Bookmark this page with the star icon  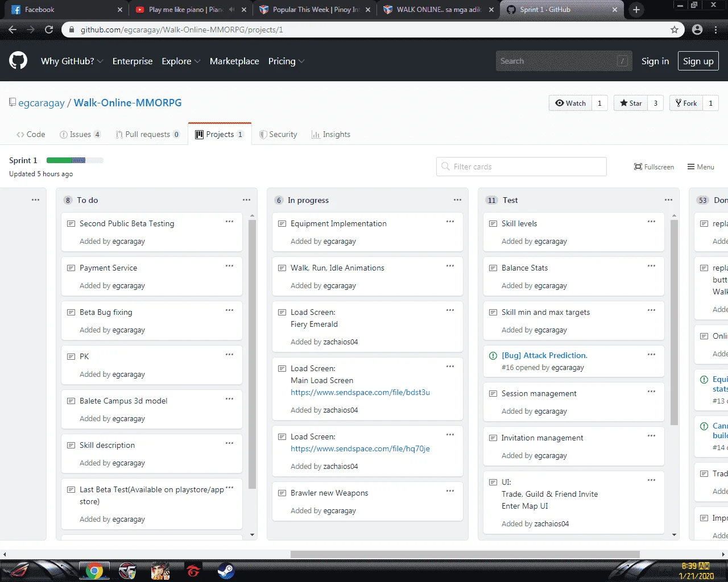(675, 30)
